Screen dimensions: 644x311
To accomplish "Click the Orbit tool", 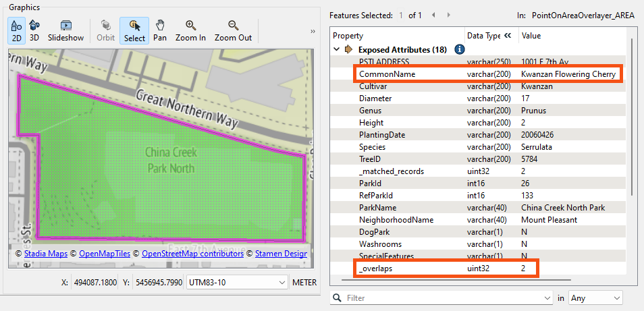I will pos(106,30).
